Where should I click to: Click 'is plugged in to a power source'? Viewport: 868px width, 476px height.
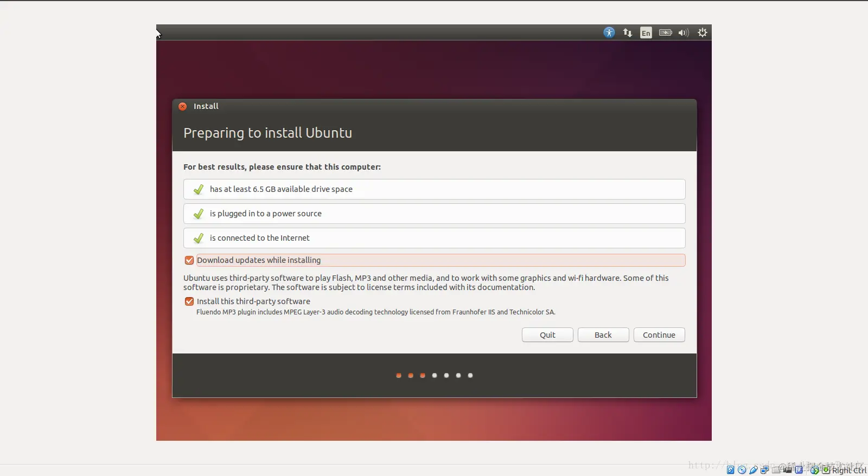[x=266, y=214]
